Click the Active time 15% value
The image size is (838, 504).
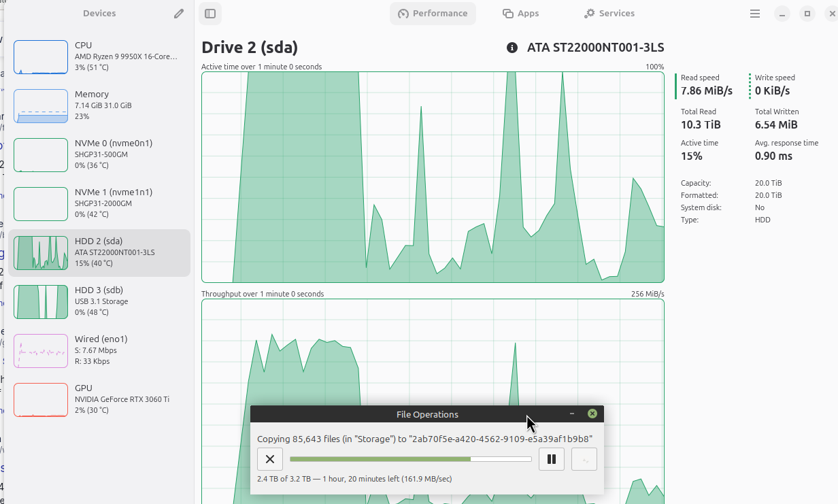click(692, 156)
